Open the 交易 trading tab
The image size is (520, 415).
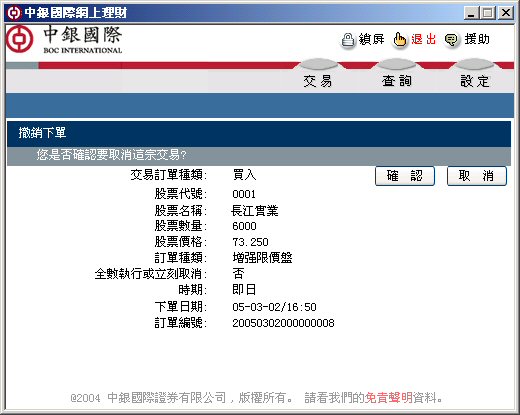(x=318, y=81)
